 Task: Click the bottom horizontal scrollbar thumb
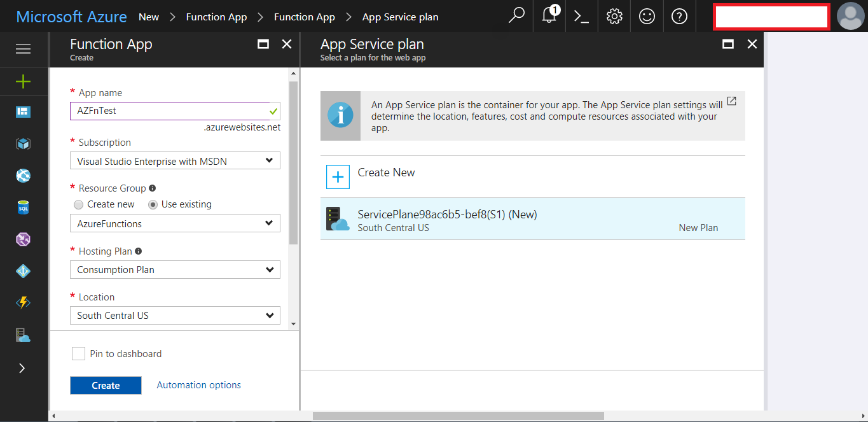pyautogui.click(x=458, y=416)
